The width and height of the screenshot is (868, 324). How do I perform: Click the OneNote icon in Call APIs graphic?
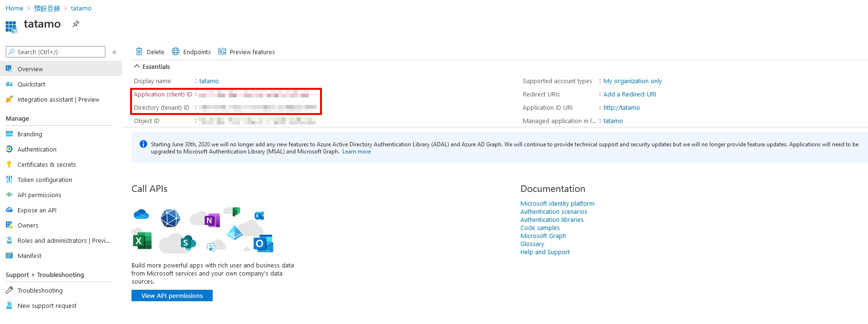(212, 220)
